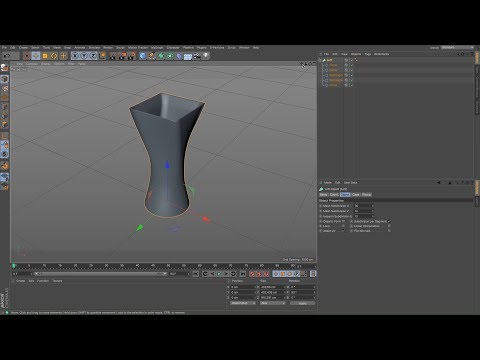Click the Apply button in Coordinates
This screenshot has height=360, width=480.
coord(302,303)
